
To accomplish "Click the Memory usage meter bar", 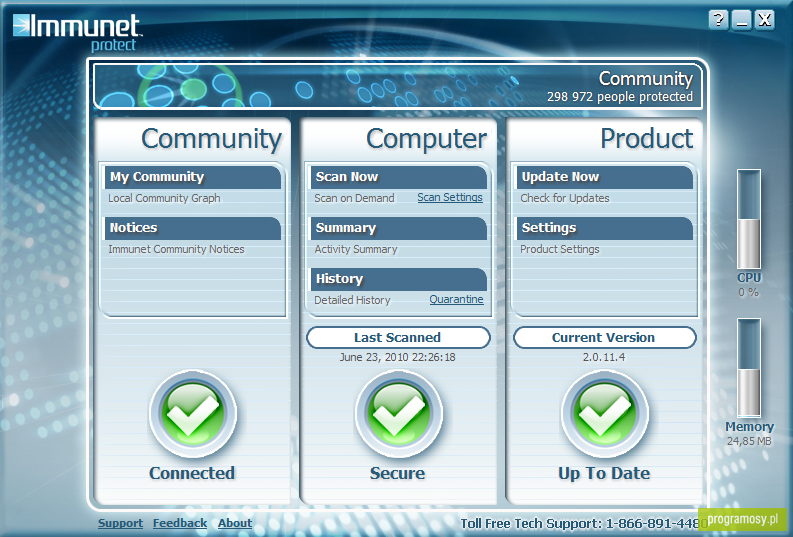I will (748, 368).
